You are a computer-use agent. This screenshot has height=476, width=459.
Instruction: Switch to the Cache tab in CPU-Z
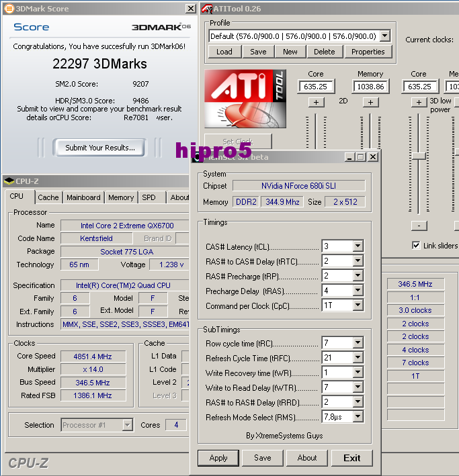tap(48, 197)
